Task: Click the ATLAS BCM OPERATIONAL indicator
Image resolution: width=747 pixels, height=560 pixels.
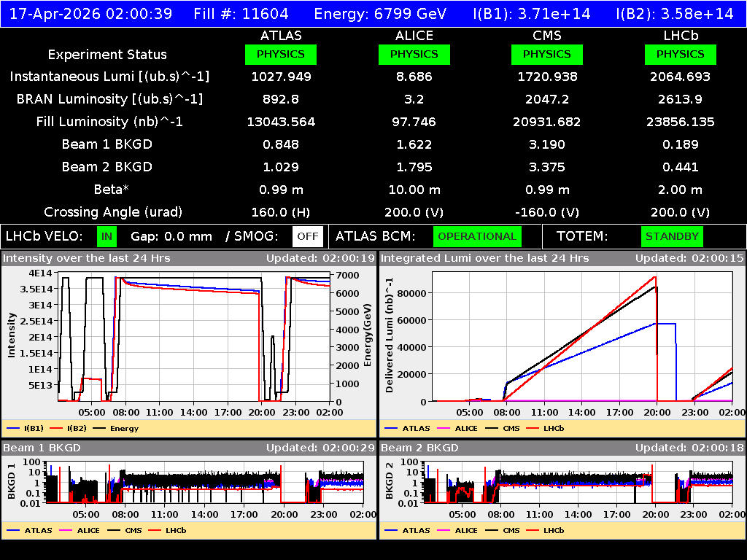Action: pos(477,236)
